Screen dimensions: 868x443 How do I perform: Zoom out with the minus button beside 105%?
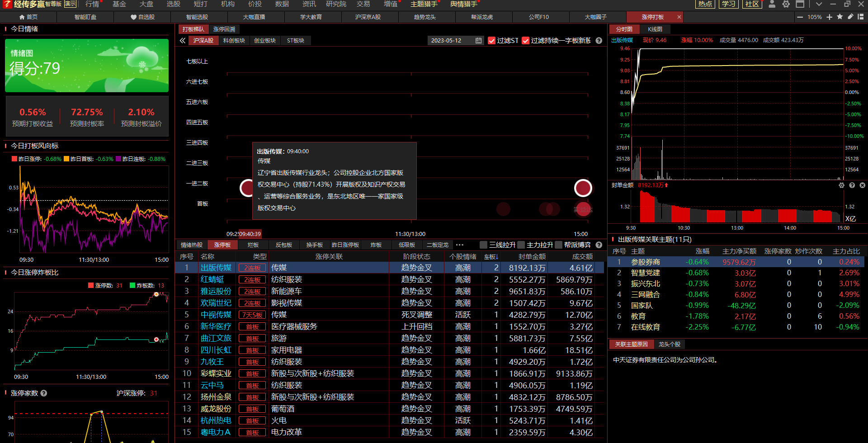point(800,17)
